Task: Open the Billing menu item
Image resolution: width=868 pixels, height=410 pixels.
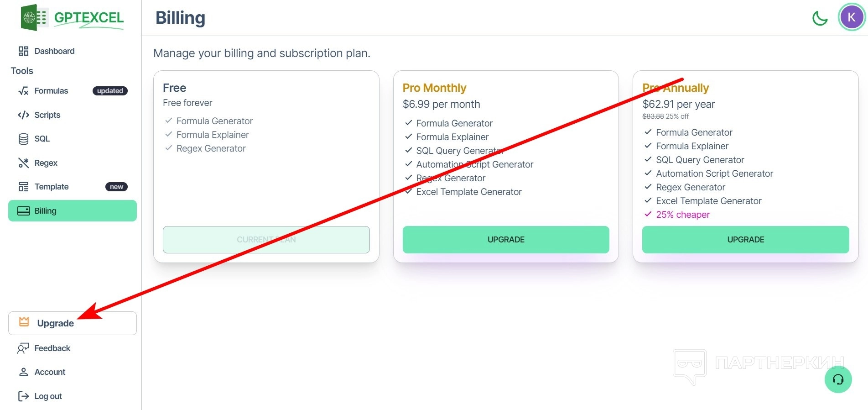Action: coord(73,211)
